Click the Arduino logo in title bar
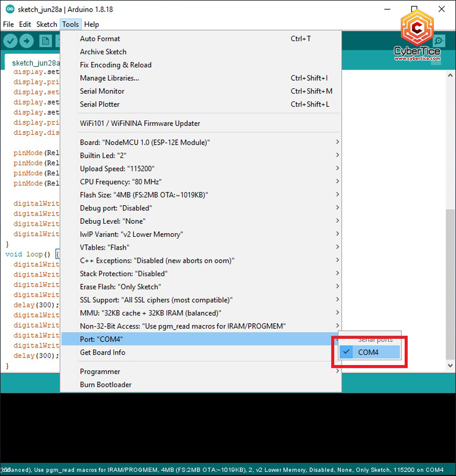This screenshot has width=456, height=476. pyautogui.click(x=10, y=9)
